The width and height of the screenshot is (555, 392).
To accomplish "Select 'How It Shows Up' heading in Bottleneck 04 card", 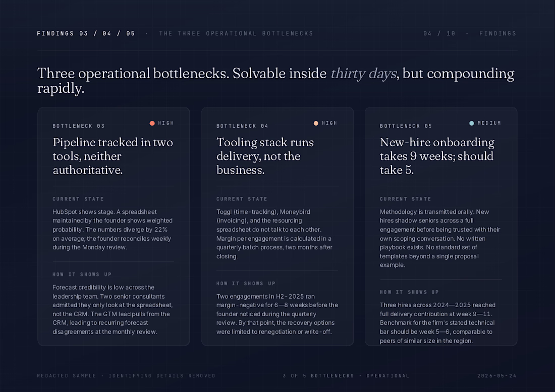I will (x=246, y=284).
